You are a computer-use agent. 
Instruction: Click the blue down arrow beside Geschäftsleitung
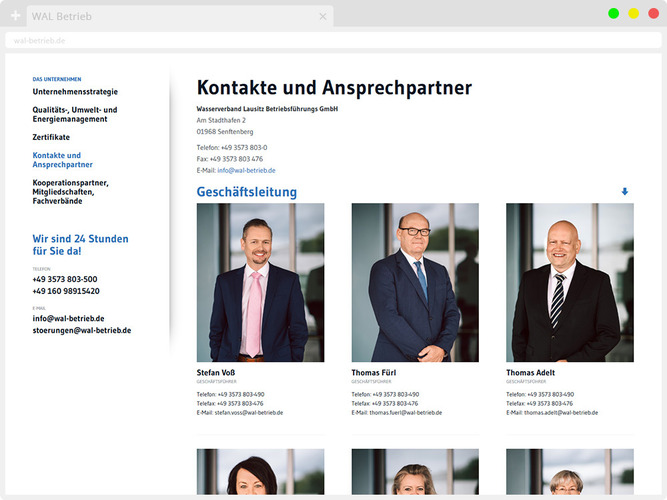click(x=625, y=192)
